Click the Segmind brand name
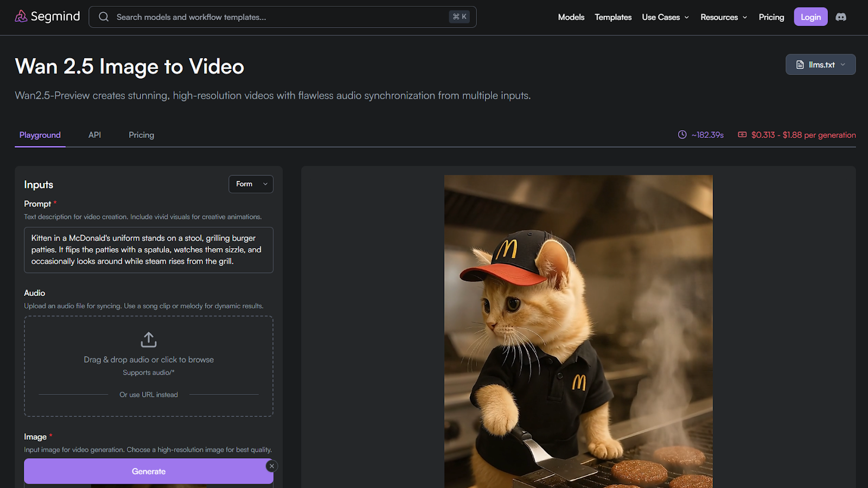This screenshot has height=488, width=868. click(x=55, y=16)
